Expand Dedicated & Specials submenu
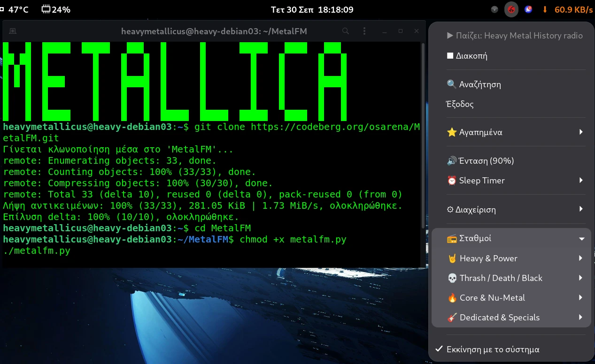 [511, 318]
